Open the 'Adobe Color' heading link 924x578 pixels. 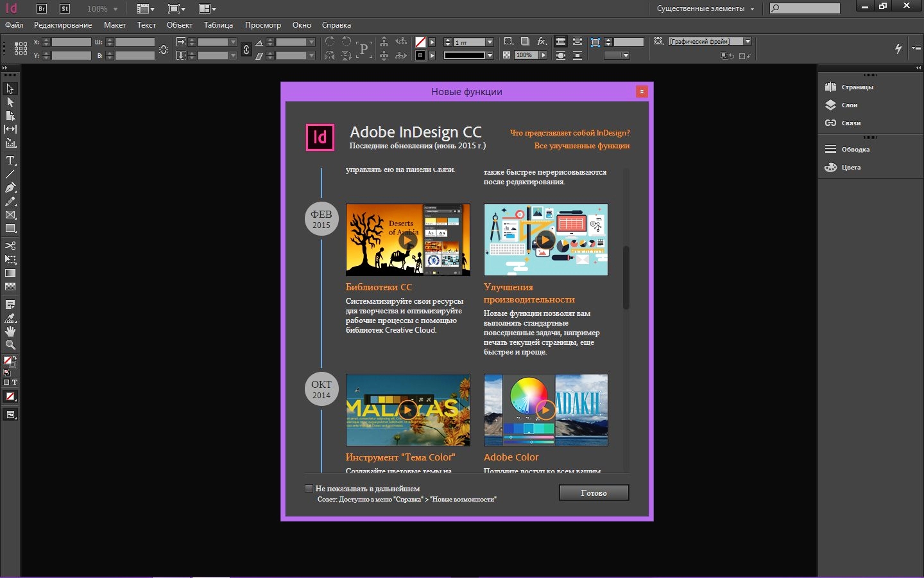tap(511, 457)
